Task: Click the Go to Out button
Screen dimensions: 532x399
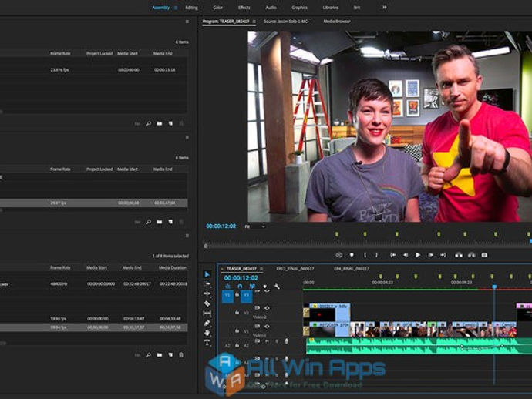Action: pyautogui.click(x=443, y=255)
